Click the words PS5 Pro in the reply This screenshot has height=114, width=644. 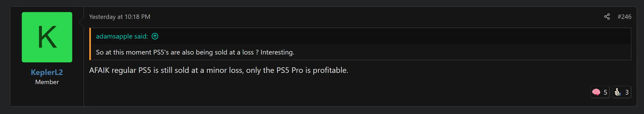290,70
